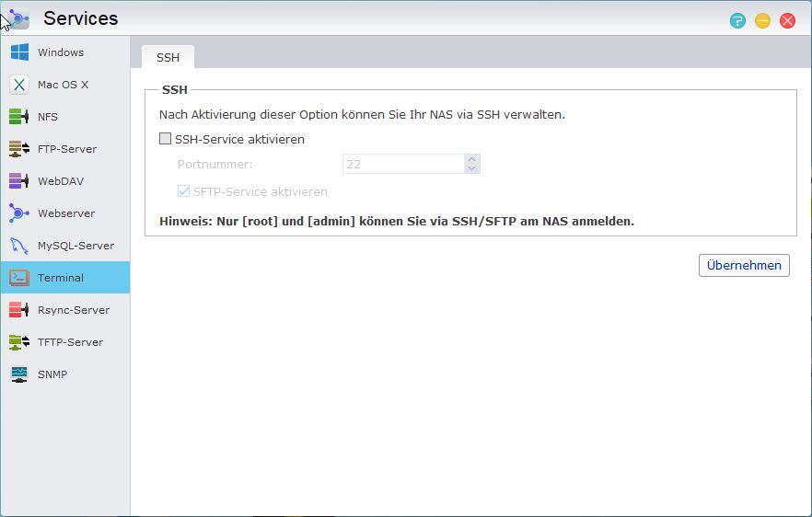Click the FTP-Server icon
The image size is (812, 517).
coord(19,149)
